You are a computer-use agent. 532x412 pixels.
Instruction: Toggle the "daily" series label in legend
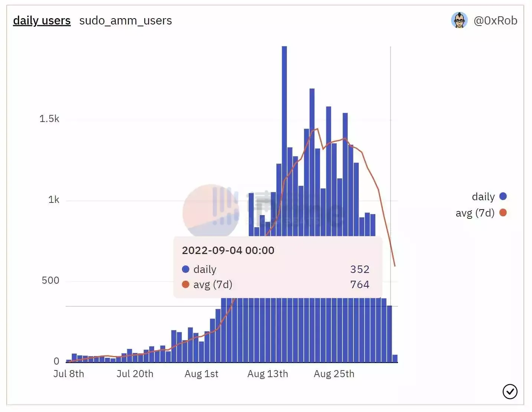click(x=483, y=197)
